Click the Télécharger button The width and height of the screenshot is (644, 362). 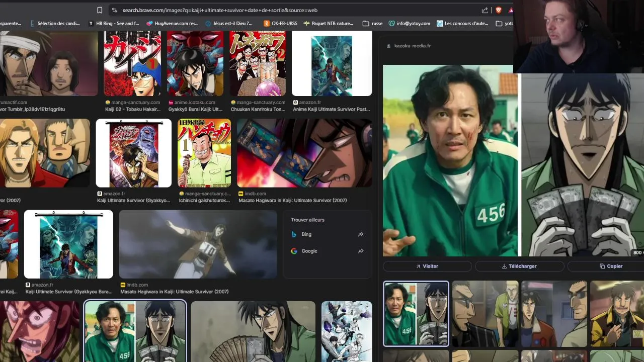(x=519, y=266)
